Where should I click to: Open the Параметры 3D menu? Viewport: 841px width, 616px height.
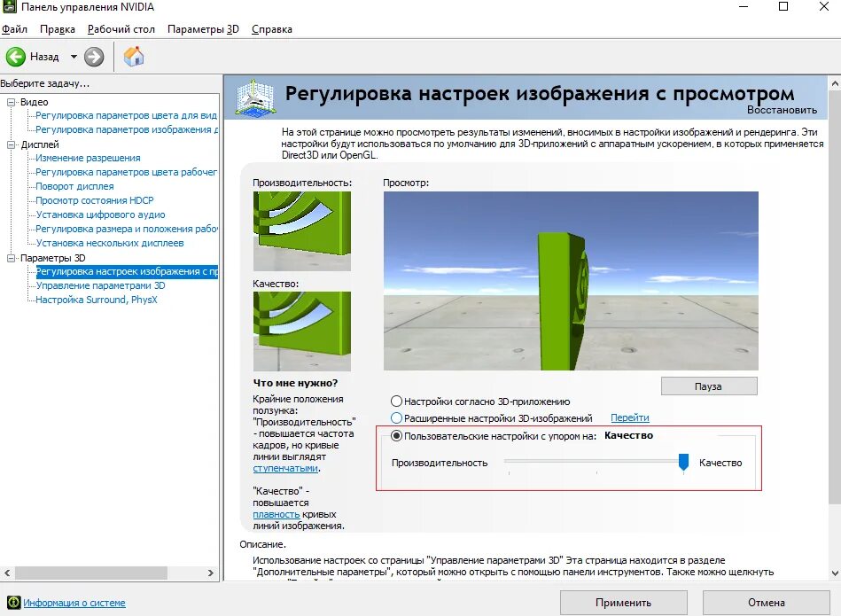[x=203, y=29]
